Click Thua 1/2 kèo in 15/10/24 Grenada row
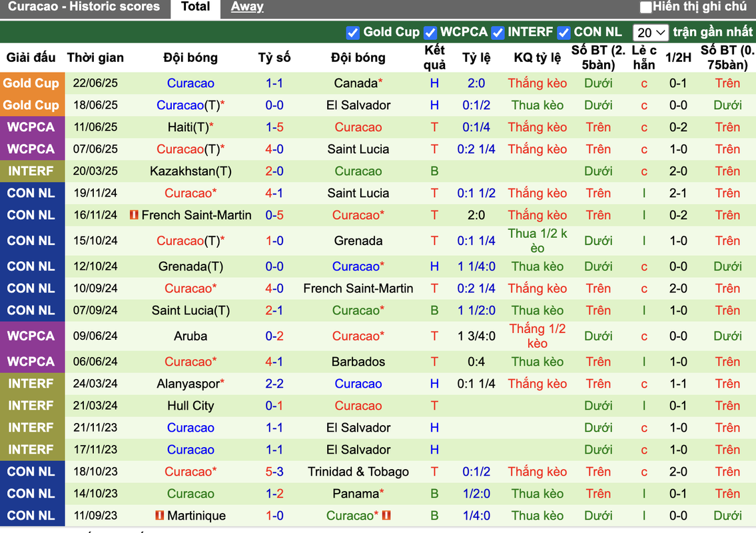 (x=537, y=241)
